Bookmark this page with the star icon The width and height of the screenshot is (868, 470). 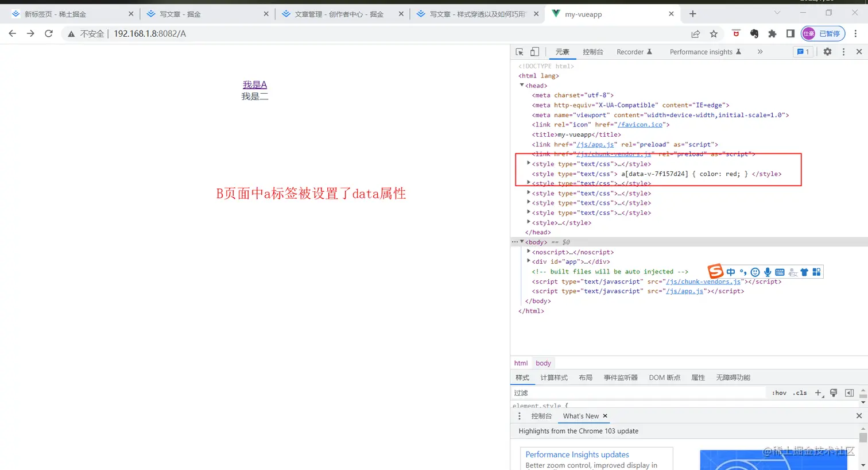[714, 34]
